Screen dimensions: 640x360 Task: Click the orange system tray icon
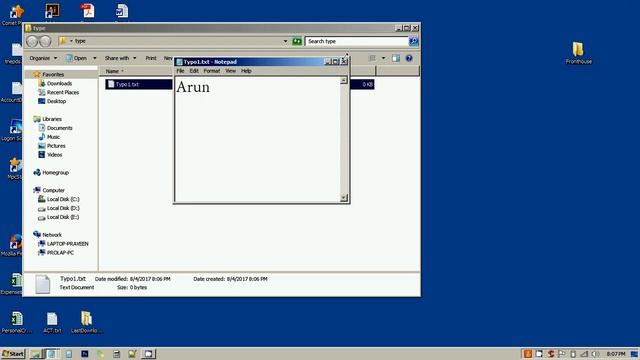(x=527, y=354)
